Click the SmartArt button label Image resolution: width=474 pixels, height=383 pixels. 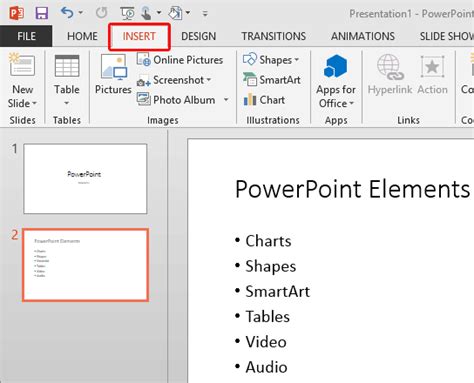pos(280,80)
